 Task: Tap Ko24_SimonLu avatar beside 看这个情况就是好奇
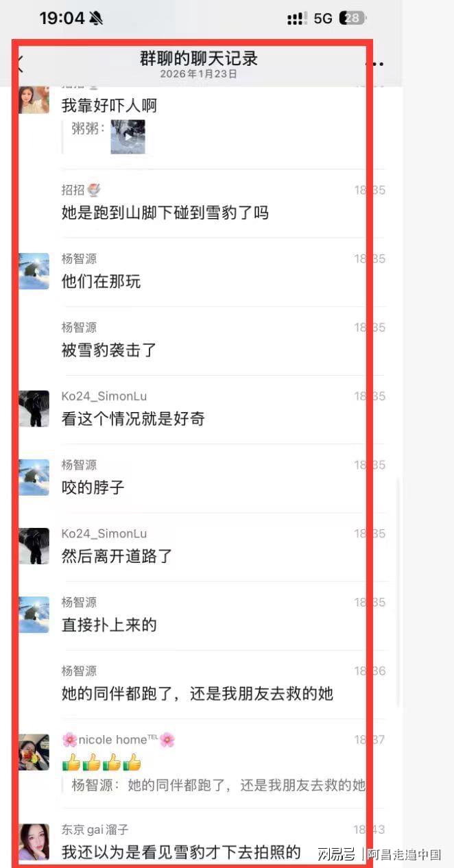click(x=34, y=409)
